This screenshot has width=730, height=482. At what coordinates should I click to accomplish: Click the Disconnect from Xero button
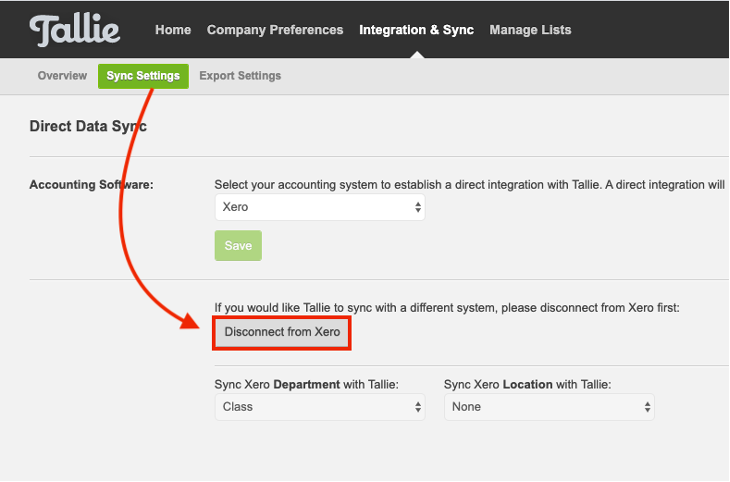pyautogui.click(x=282, y=333)
